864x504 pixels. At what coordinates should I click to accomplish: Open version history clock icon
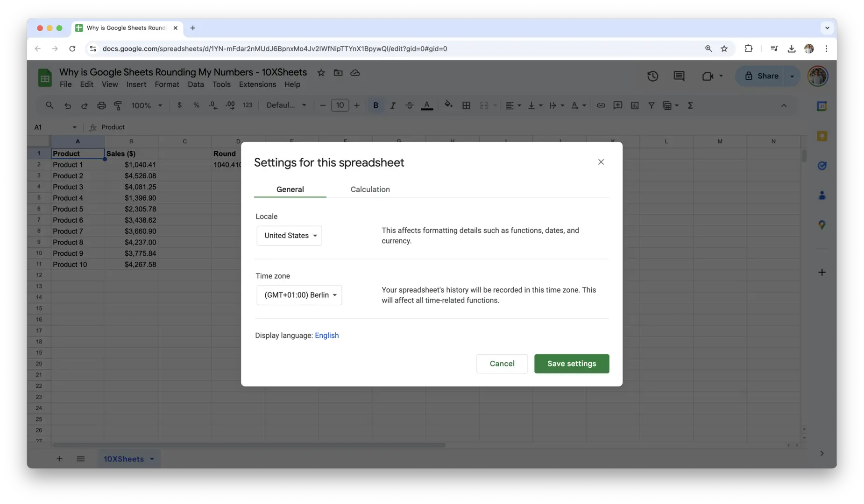tap(652, 76)
